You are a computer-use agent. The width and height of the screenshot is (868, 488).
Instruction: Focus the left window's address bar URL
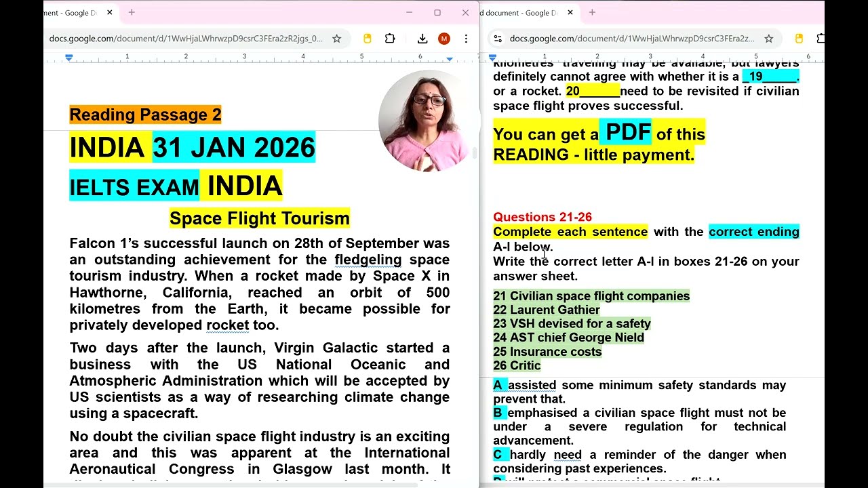[186, 39]
